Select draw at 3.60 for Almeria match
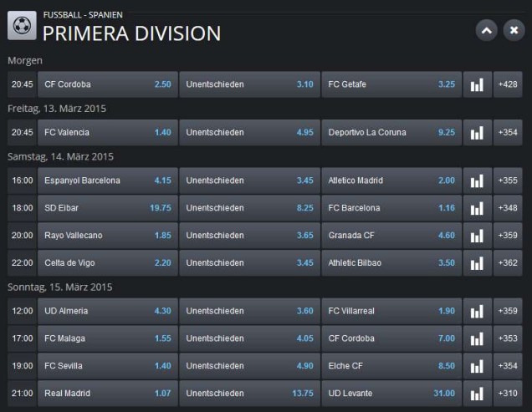The height and width of the screenshot is (412, 532). (x=250, y=311)
